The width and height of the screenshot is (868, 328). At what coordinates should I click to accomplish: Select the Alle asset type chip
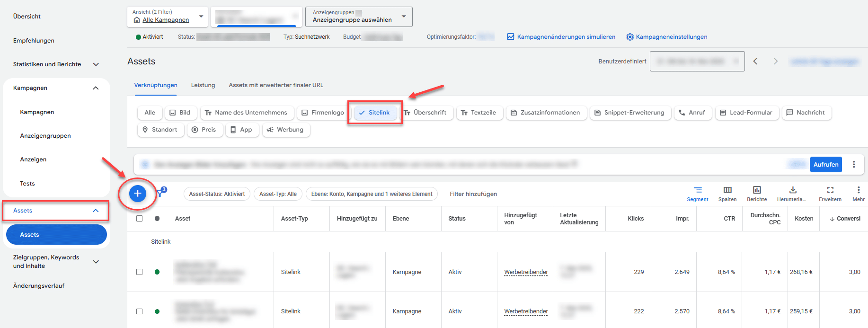(150, 113)
